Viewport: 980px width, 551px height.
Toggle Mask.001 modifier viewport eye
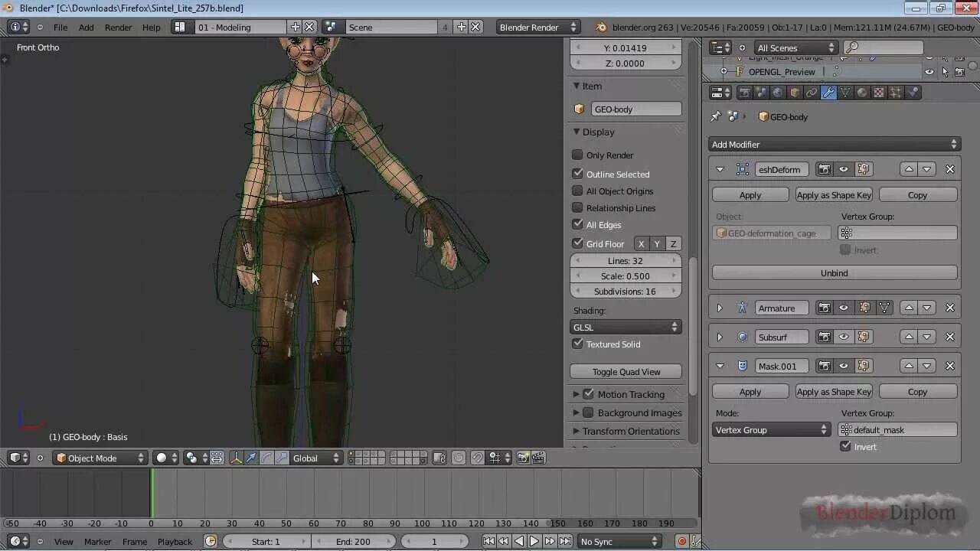tap(844, 366)
